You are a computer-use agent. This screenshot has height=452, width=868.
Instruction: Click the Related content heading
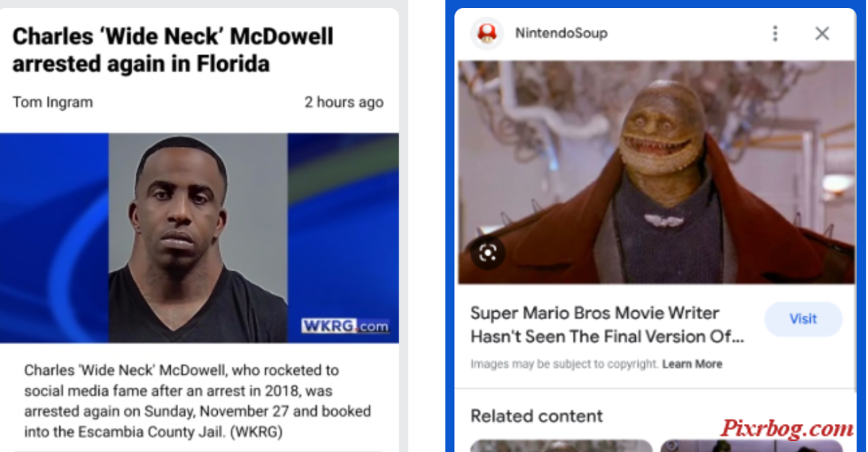(536, 416)
